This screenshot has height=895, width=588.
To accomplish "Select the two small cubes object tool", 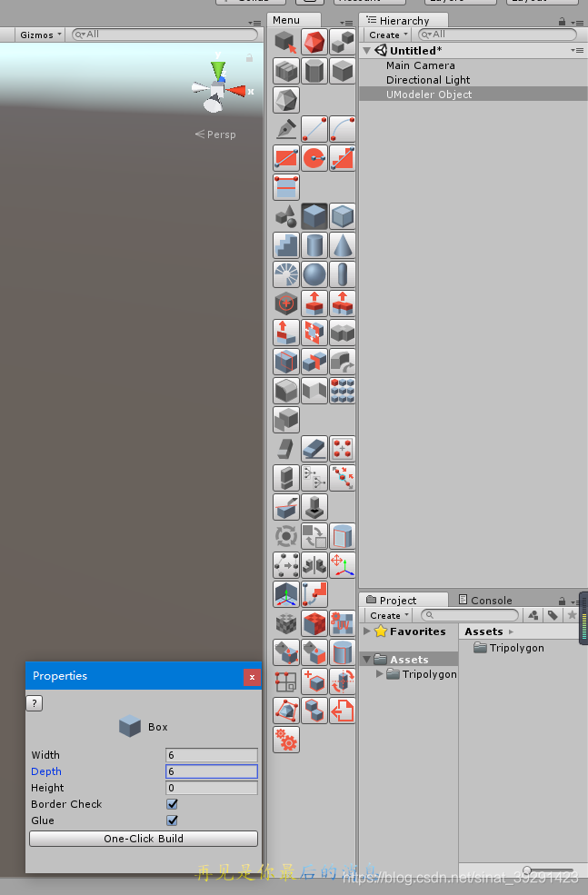I will pyautogui.click(x=343, y=42).
